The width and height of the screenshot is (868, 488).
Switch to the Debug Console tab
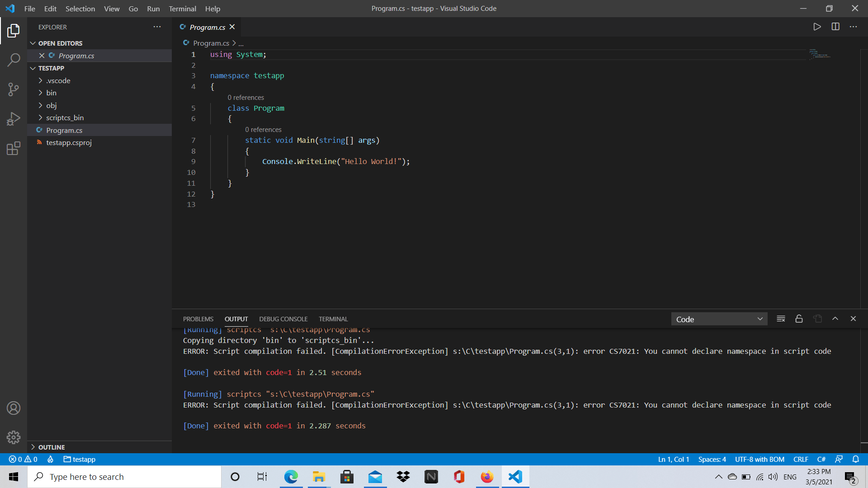(283, 319)
